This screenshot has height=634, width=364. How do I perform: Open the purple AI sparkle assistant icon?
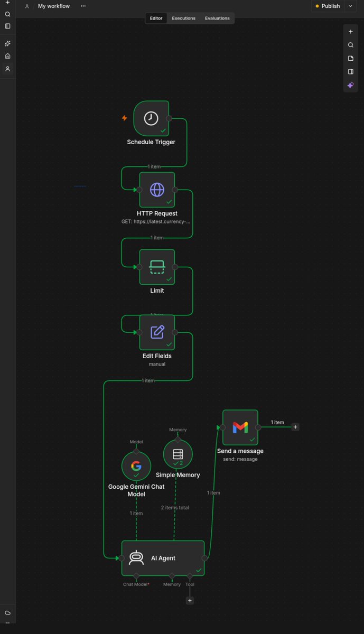pyautogui.click(x=350, y=85)
